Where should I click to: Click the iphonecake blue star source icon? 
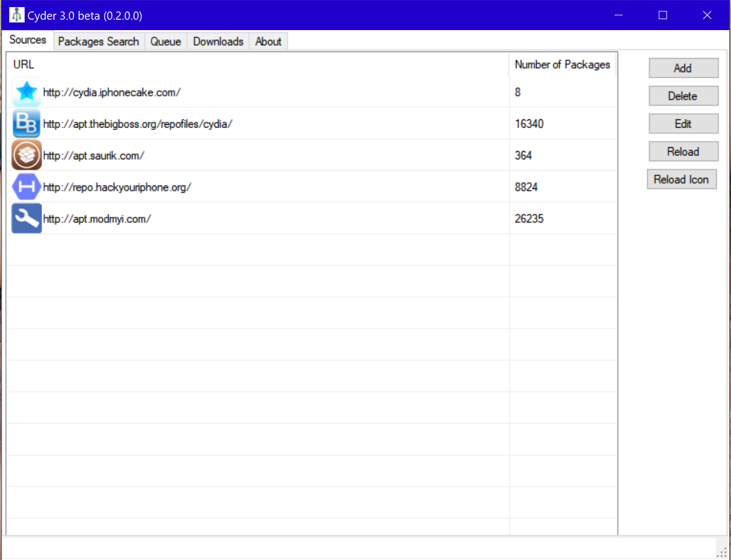26,92
